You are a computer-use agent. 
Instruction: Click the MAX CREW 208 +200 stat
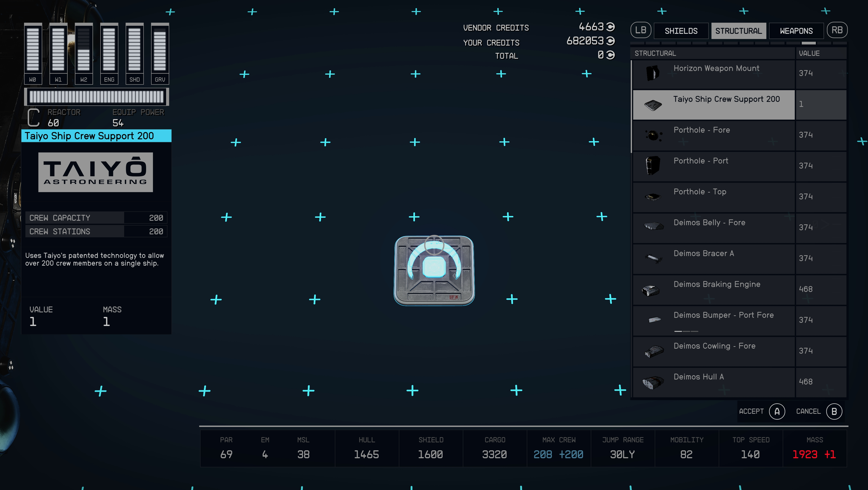[559, 448]
